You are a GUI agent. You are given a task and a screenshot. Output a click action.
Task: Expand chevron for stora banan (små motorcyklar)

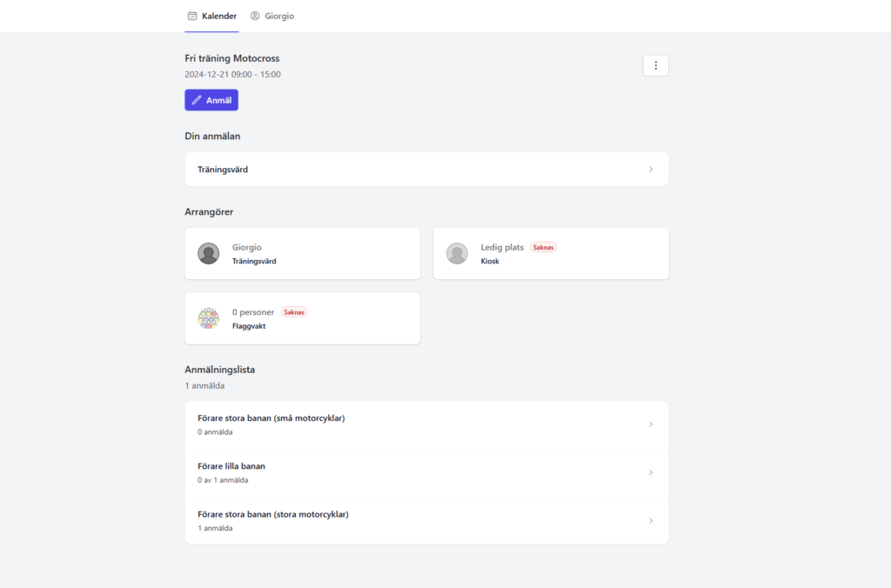pyautogui.click(x=650, y=424)
